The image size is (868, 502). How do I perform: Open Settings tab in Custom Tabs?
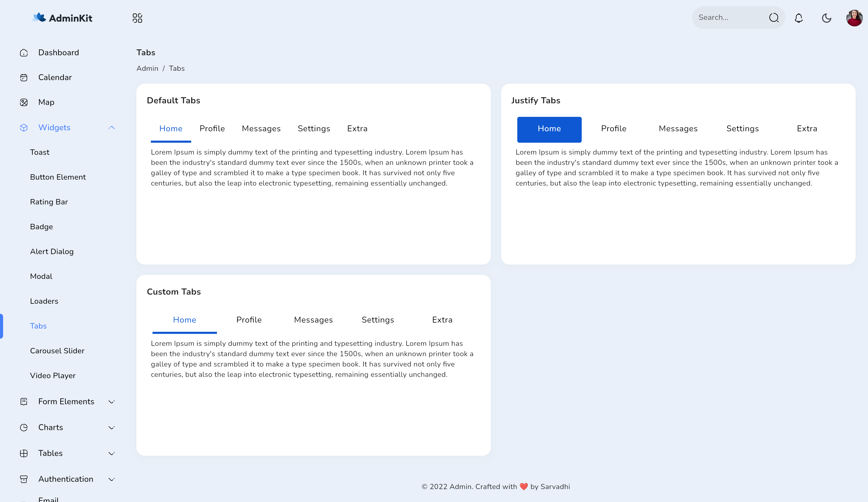[377, 320]
